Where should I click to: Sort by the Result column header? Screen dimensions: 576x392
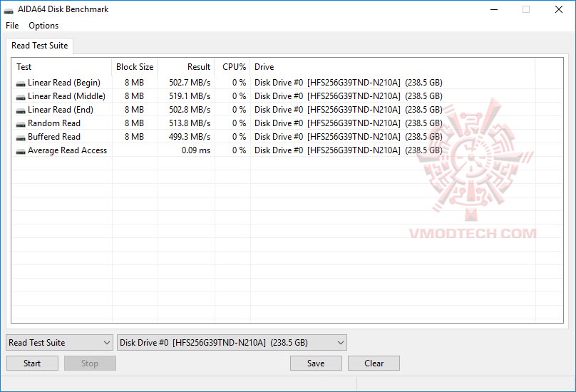click(x=186, y=67)
